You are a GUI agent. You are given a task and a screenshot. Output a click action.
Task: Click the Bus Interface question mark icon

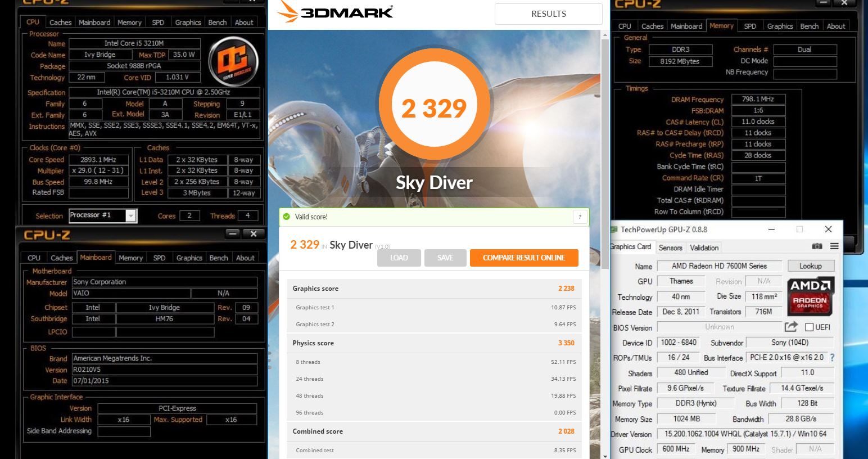tap(832, 357)
